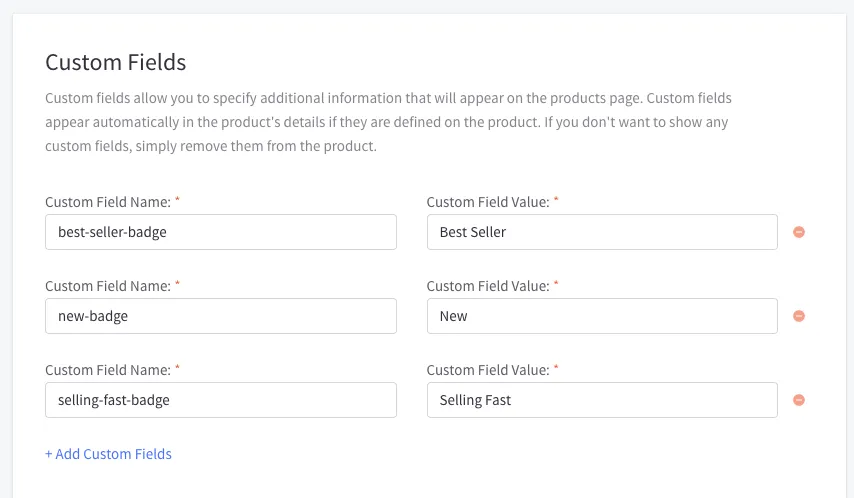Click the Selling Fast value field

tap(601, 400)
